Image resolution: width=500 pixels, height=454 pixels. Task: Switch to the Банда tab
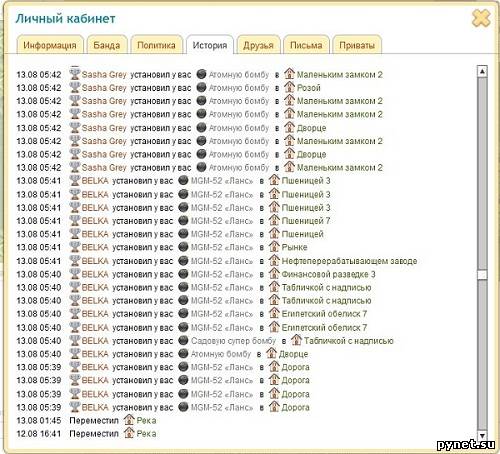click(x=107, y=45)
